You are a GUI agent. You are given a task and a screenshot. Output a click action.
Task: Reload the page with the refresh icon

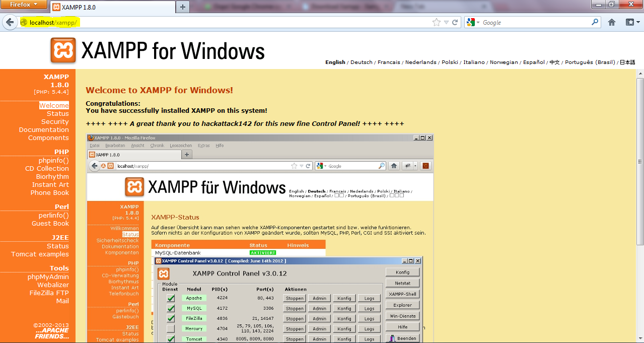click(455, 23)
